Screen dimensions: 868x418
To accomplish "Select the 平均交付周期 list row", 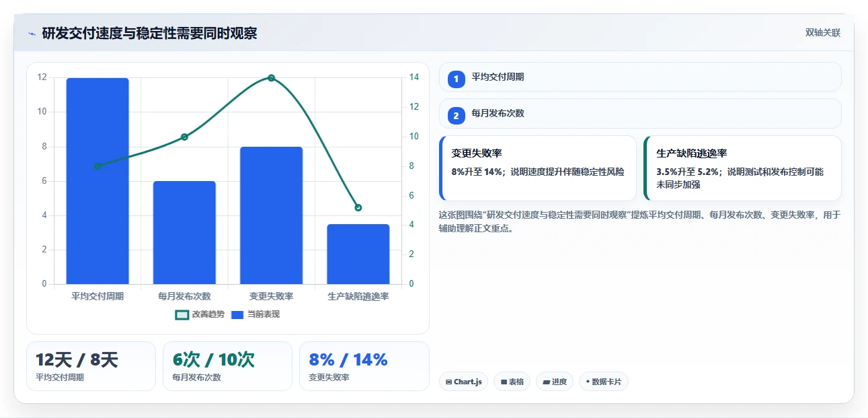I will point(640,77).
